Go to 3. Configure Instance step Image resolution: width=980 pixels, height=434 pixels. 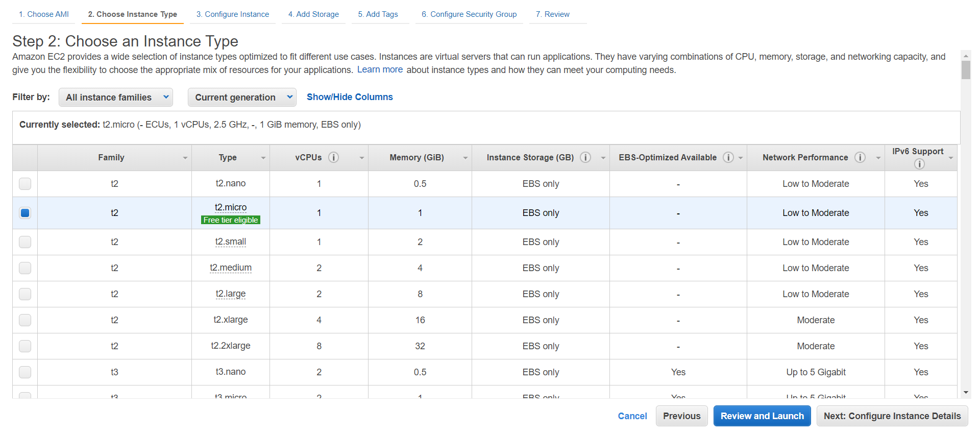(x=233, y=14)
